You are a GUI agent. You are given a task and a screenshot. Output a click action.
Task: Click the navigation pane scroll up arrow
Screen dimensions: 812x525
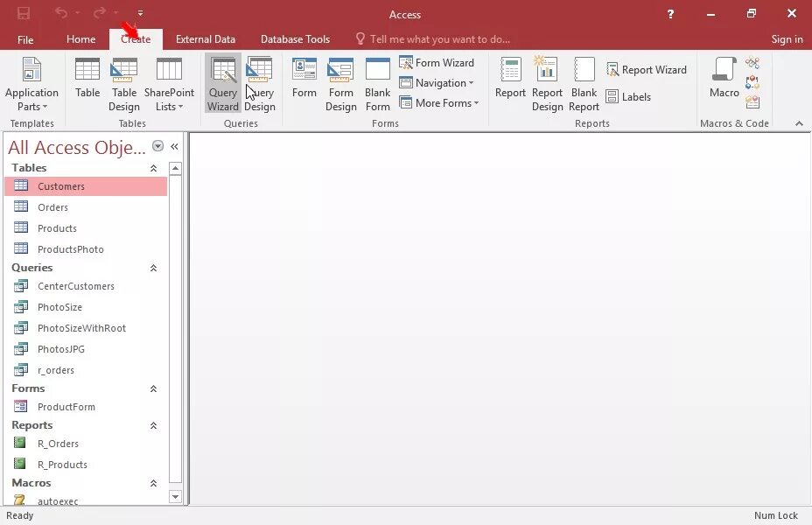[x=176, y=169]
